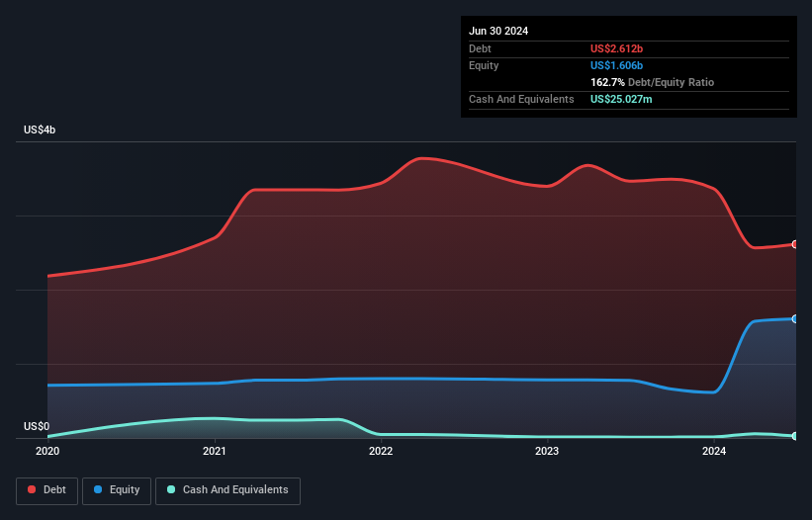Click the red Debt endpoint marker

pos(795,244)
